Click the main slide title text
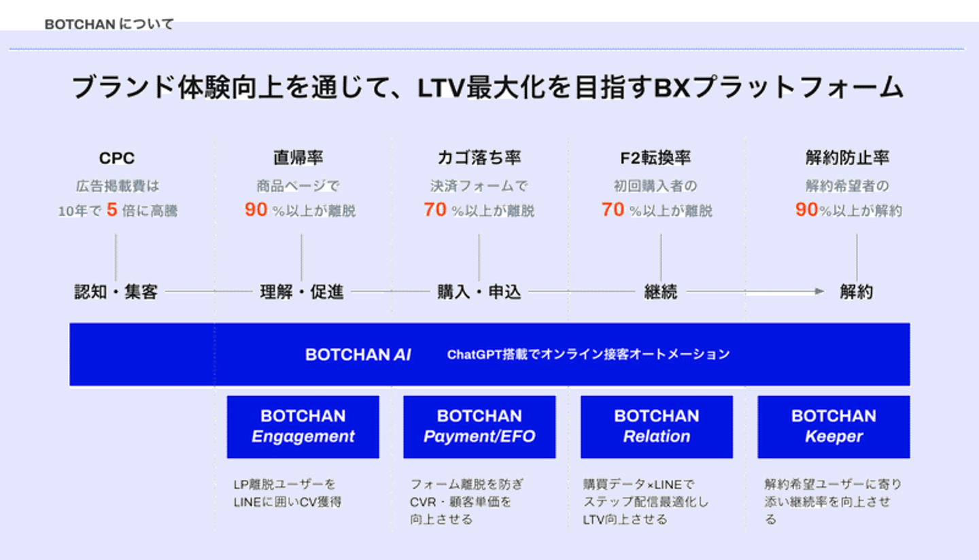979x560 pixels. tap(487, 89)
